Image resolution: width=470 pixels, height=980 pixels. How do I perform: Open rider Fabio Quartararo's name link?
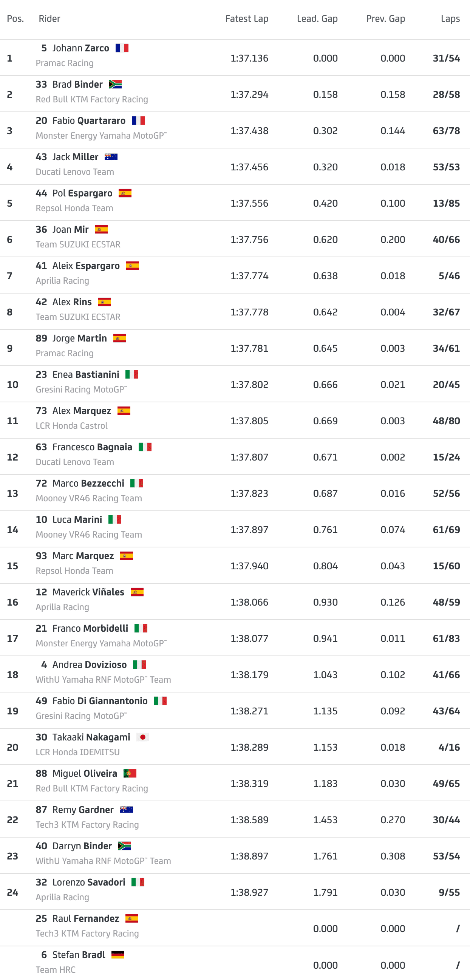[x=89, y=121]
